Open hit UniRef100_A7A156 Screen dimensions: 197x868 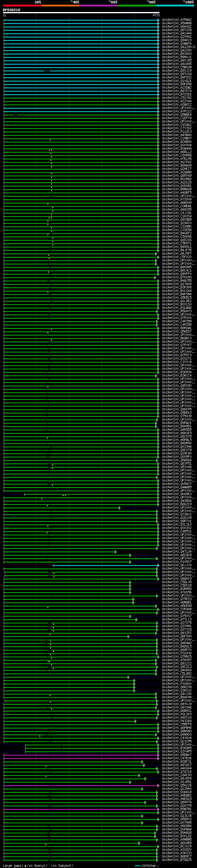pyautogui.click(x=177, y=592)
